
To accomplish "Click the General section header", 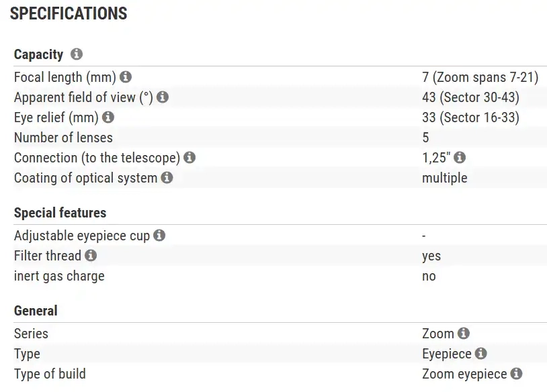I will pyautogui.click(x=36, y=311).
